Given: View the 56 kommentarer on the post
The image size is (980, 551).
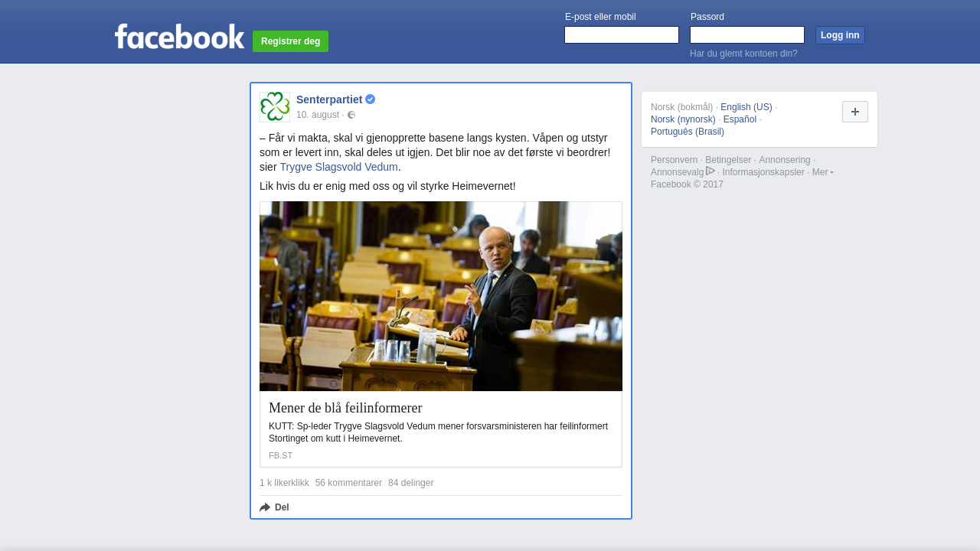Looking at the screenshot, I should (x=348, y=483).
